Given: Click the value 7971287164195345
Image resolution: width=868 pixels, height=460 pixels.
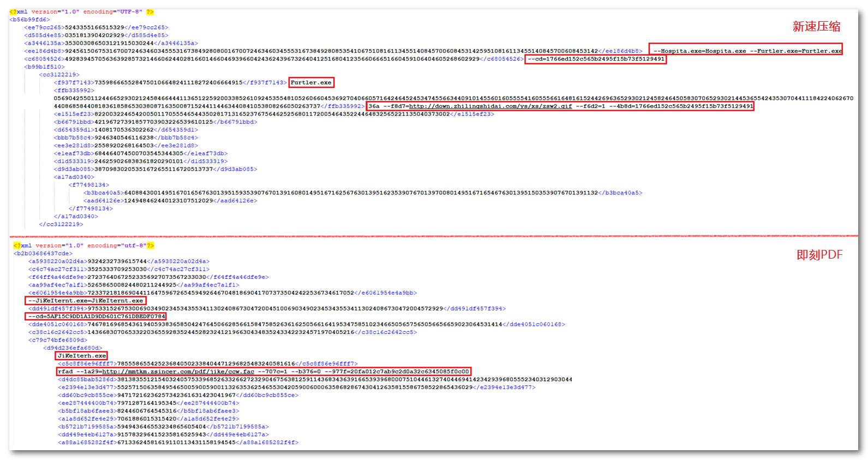Looking at the screenshot, I should coord(147,403).
